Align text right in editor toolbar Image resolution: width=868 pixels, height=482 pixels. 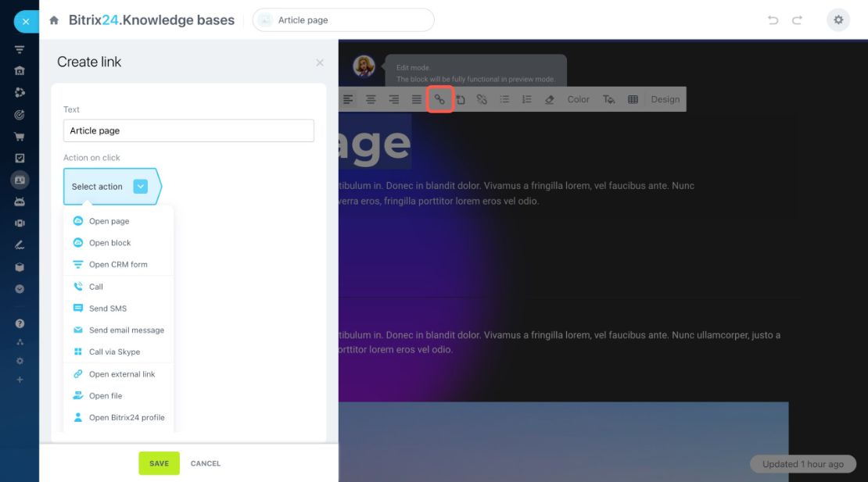click(393, 99)
